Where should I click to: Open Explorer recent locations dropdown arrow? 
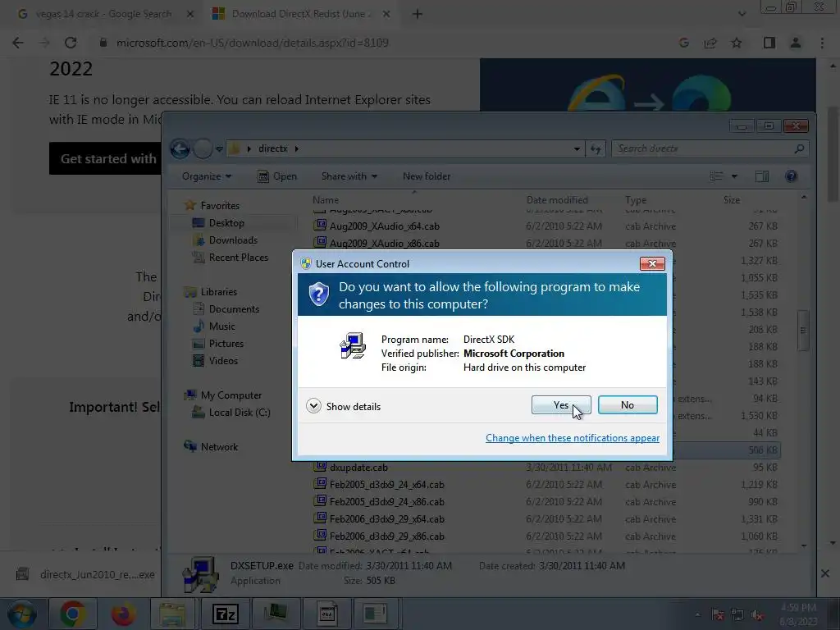tap(219, 149)
